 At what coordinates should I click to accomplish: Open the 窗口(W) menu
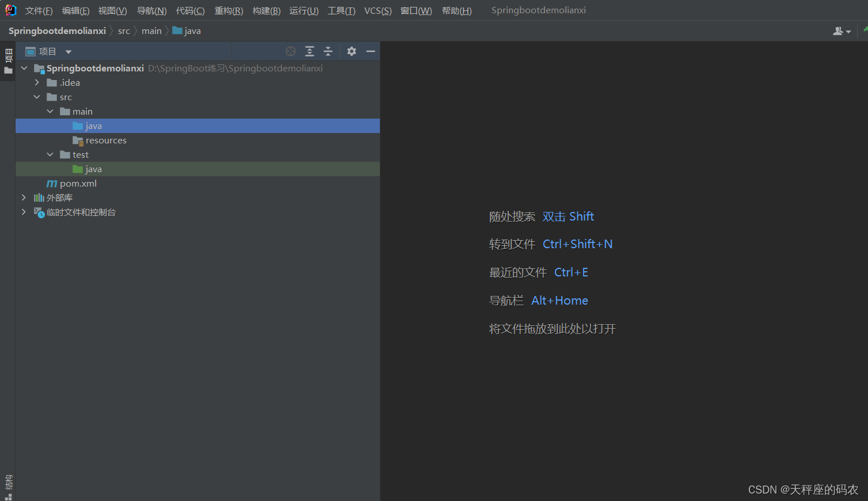pyautogui.click(x=416, y=10)
